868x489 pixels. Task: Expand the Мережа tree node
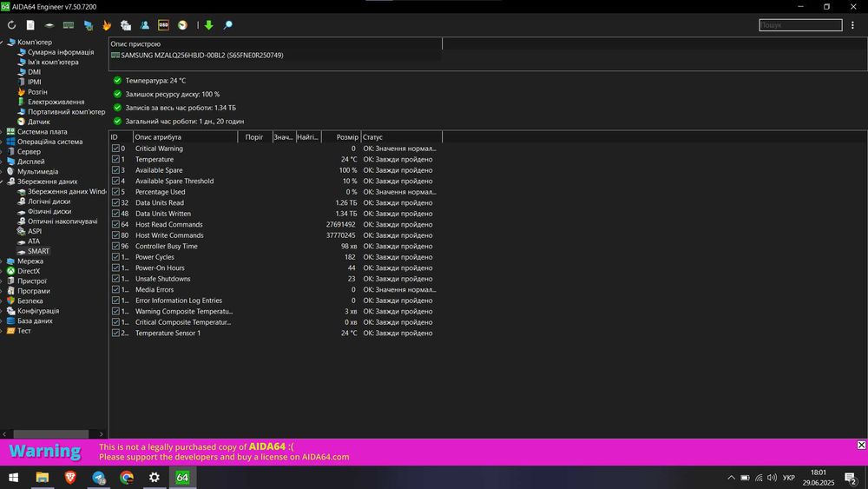3,261
